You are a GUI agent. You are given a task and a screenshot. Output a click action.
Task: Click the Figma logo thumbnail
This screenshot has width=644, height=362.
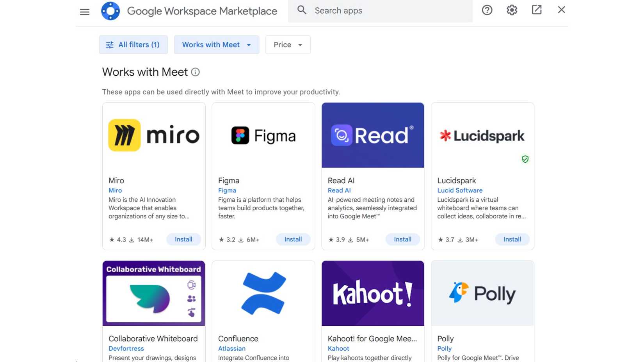[x=263, y=135]
